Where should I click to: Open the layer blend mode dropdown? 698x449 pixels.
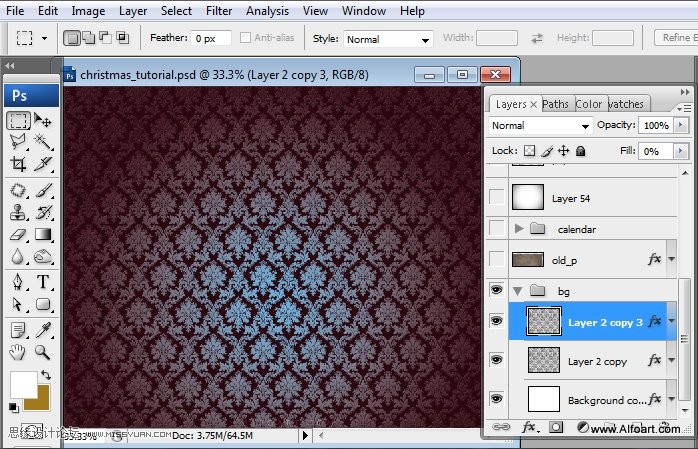540,126
